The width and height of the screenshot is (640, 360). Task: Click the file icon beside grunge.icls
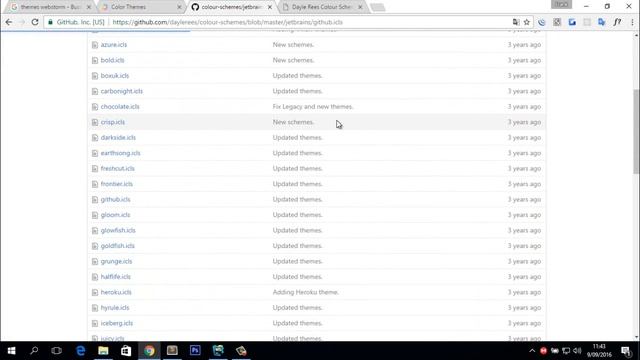click(95, 262)
